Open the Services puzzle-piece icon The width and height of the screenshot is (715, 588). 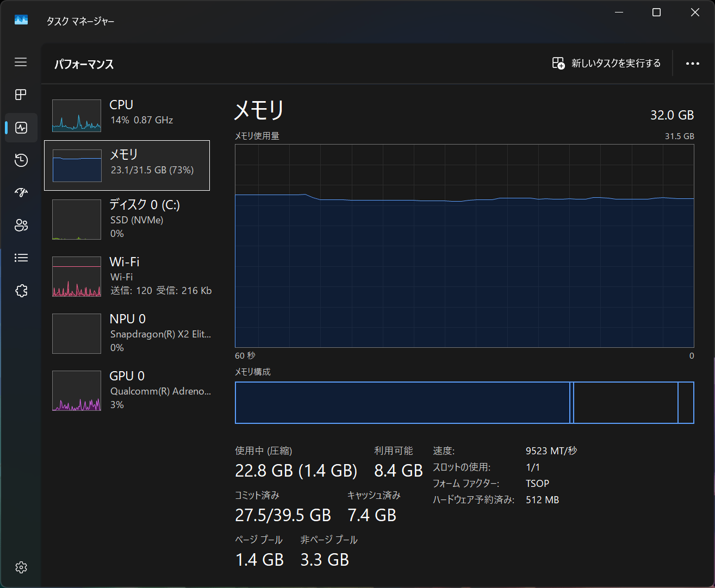coord(21,291)
